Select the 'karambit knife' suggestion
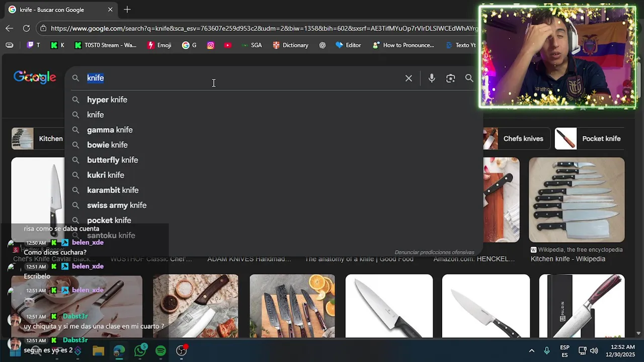This screenshot has height=362, width=644. coord(274,190)
